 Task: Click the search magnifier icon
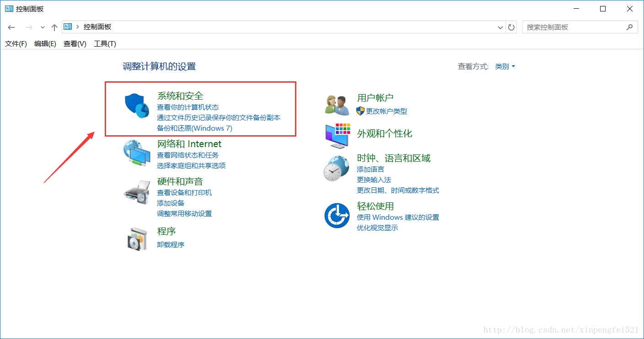tap(630, 27)
